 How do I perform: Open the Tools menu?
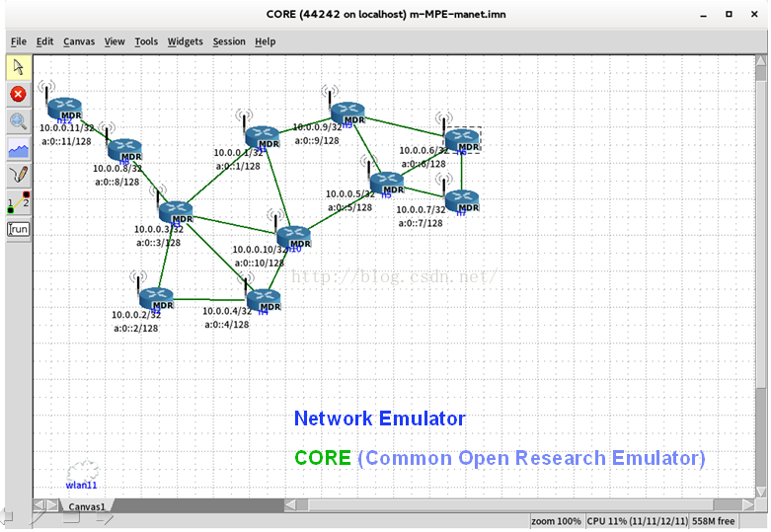pyautogui.click(x=146, y=41)
